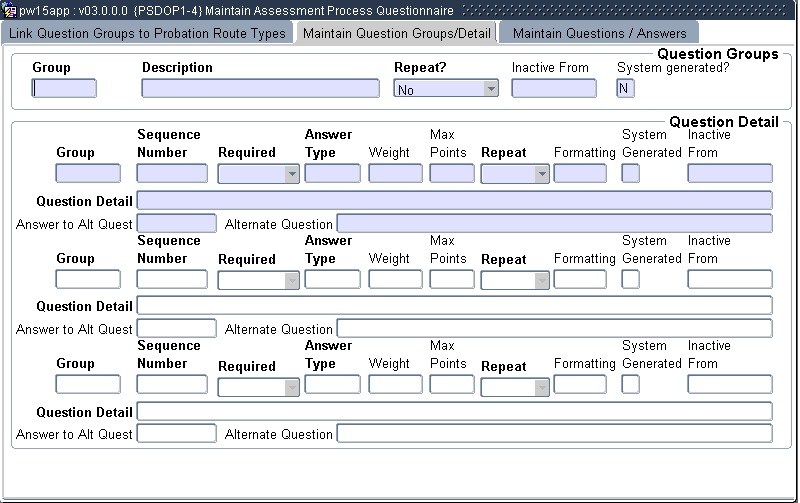
Task: Select the System generated? field showing N
Action: (625, 88)
